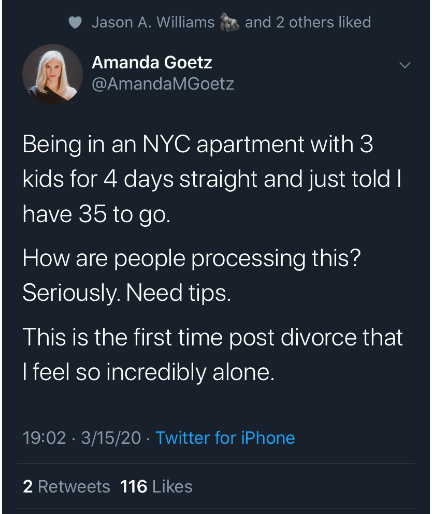The image size is (432, 514).
Task: Expand the tweet options chevron menu
Action: [x=405, y=65]
